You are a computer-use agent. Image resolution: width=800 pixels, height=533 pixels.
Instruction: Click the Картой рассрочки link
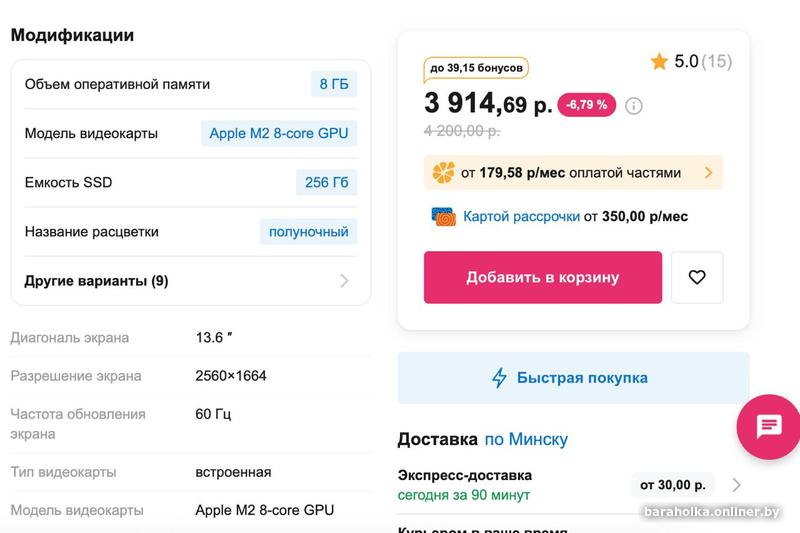[521, 216]
